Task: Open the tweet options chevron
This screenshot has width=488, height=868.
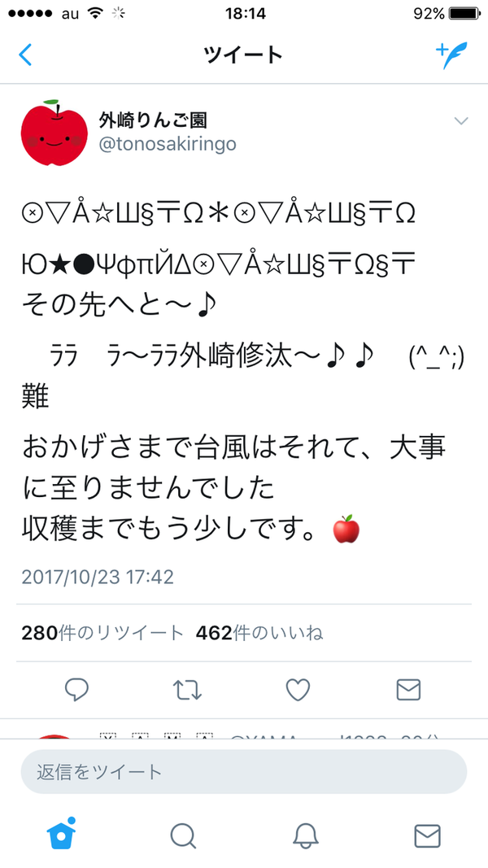Action: (461, 120)
